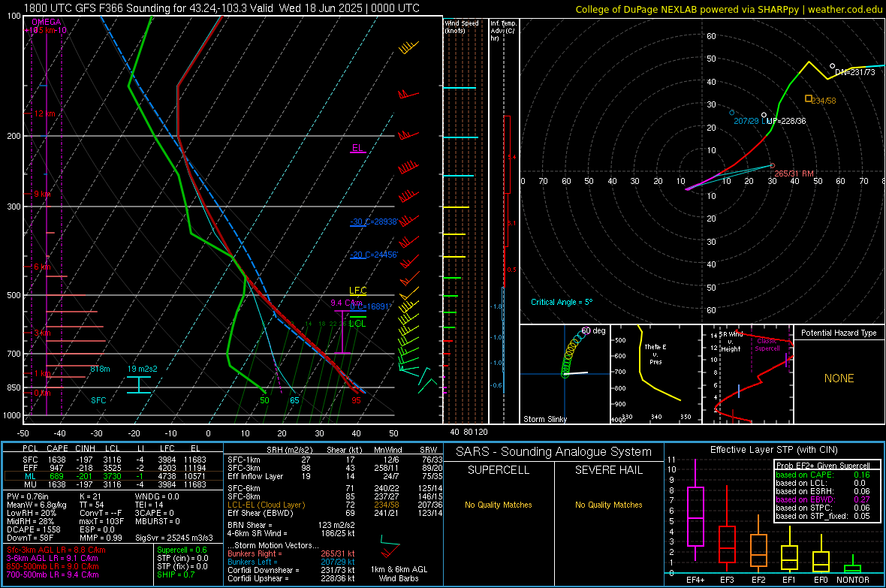Click the maxT = 103F value
Viewport: 886px width, 588px height.
[x=101, y=521]
